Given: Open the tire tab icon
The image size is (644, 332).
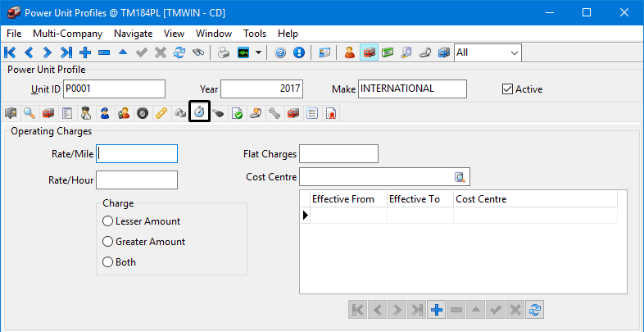Looking at the screenshot, I should 143,113.
